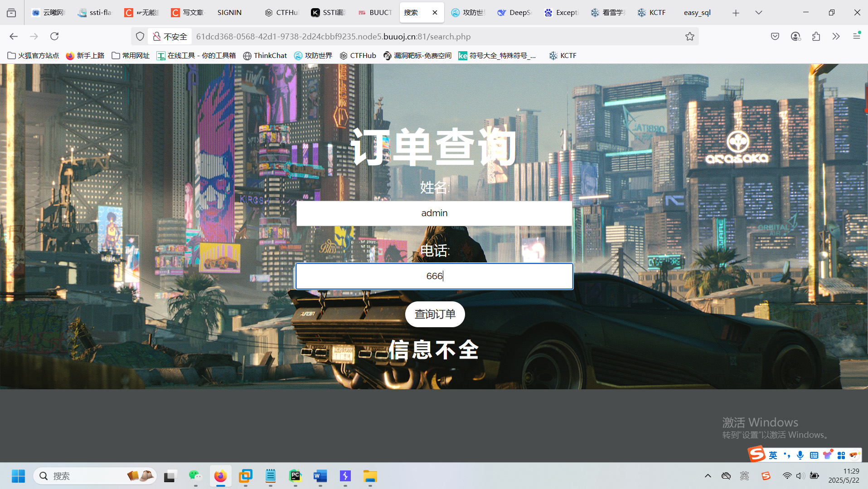Open the 常用网址 bookmark folder
This screenshot has height=489, width=868.
pyautogui.click(x=131, y=55)
